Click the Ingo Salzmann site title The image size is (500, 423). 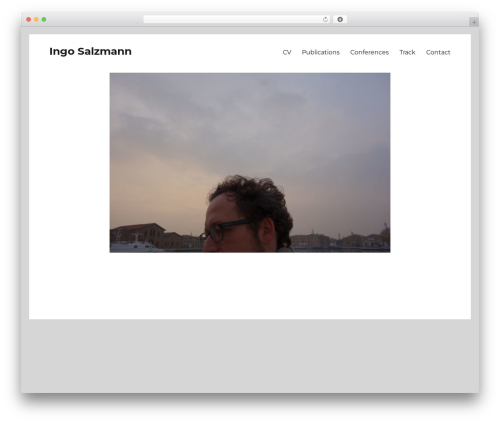90,51
